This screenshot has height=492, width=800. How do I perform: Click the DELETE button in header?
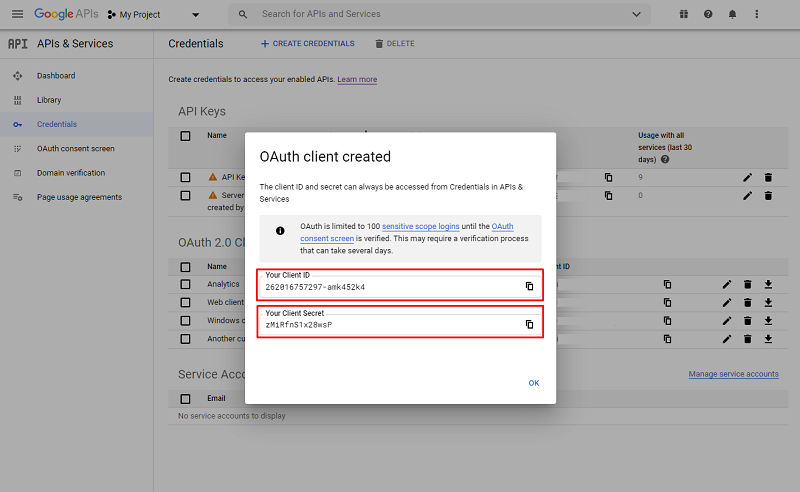[395, 44]
